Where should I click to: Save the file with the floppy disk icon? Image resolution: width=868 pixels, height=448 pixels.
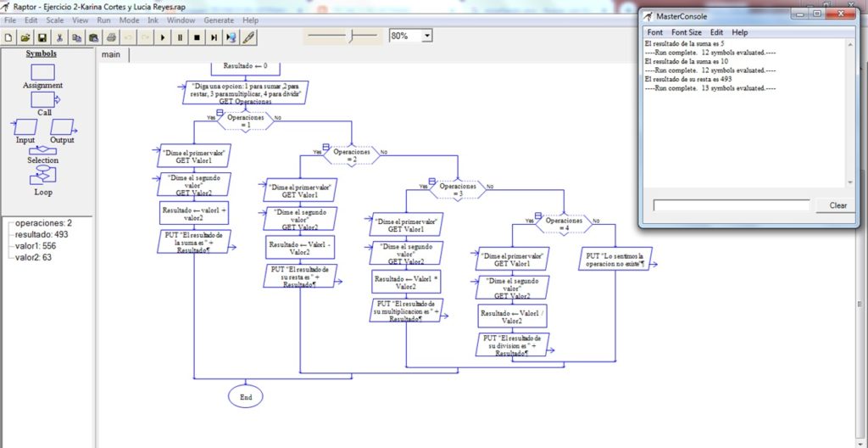click(41, 37)
